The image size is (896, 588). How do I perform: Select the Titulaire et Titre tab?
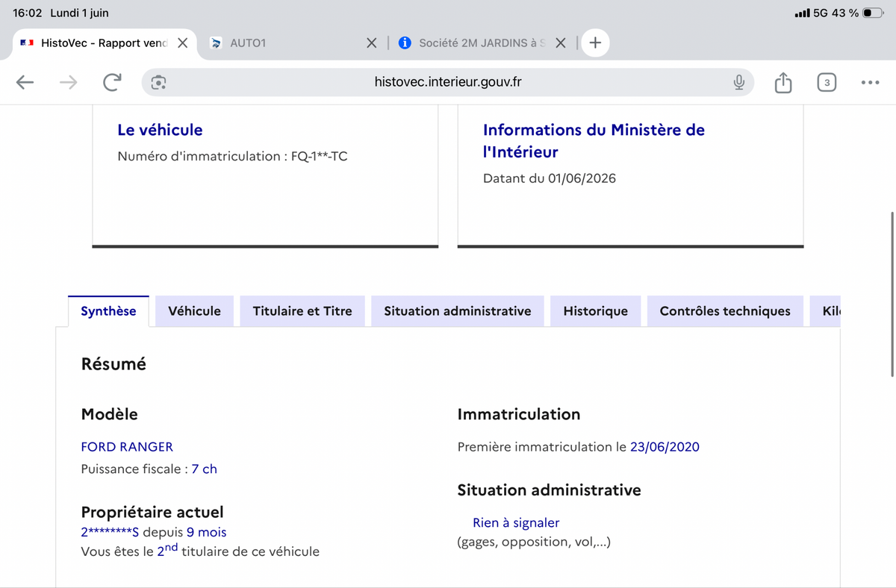coord(302,311)
